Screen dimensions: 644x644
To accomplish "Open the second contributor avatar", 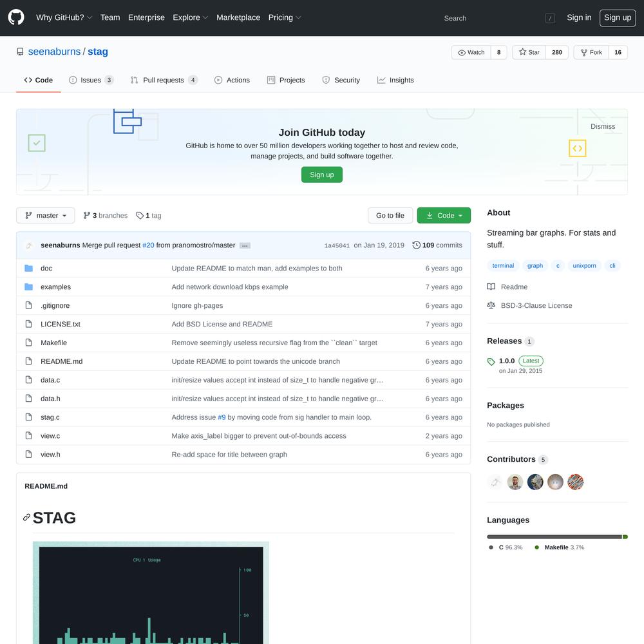I will 515,482.
